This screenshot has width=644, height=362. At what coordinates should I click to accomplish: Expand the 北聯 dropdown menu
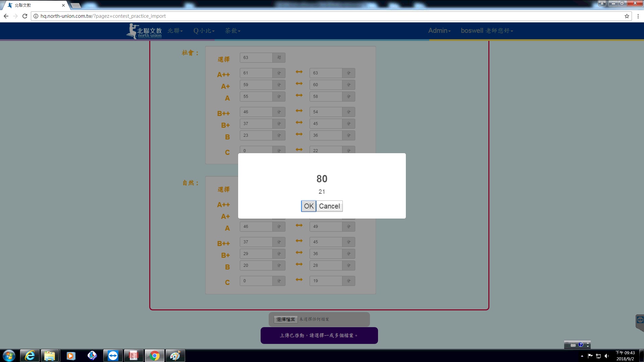(175, 31)
